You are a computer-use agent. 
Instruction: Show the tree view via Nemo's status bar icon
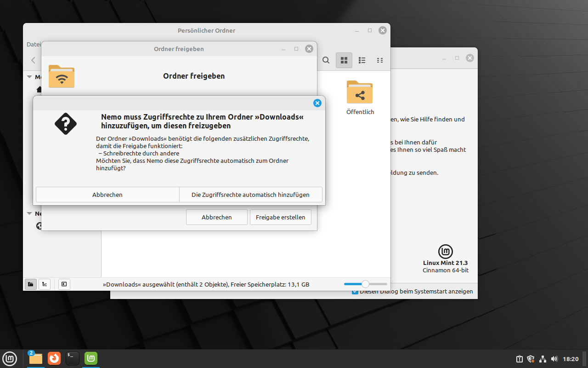point(45,284)
